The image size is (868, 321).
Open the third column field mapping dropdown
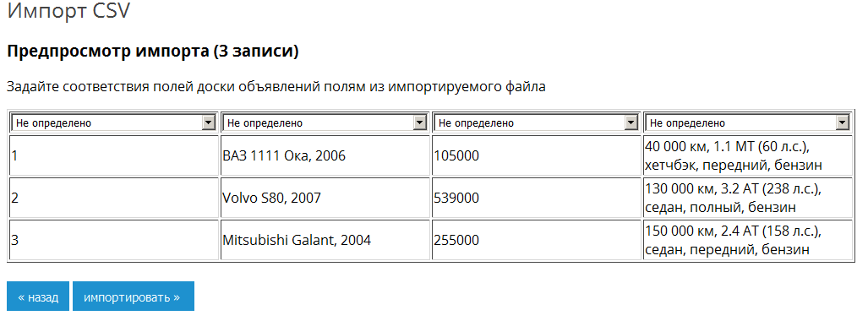(x=537, y=122)
